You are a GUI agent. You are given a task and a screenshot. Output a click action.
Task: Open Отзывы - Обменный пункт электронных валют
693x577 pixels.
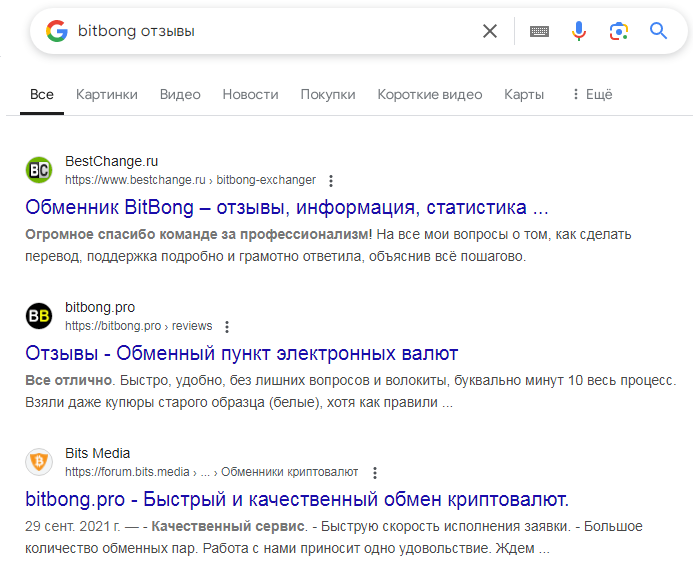pyautogui.click(x=241, y=353)
